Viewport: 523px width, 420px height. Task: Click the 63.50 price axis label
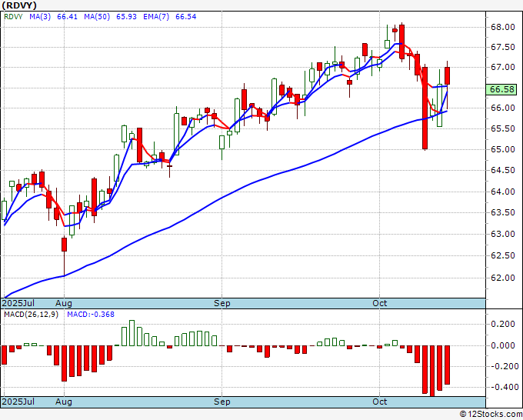(x=503, y=213)
